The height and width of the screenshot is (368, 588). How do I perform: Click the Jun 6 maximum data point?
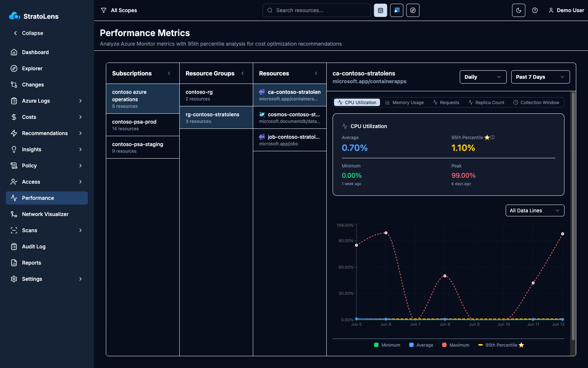[386, 233]
